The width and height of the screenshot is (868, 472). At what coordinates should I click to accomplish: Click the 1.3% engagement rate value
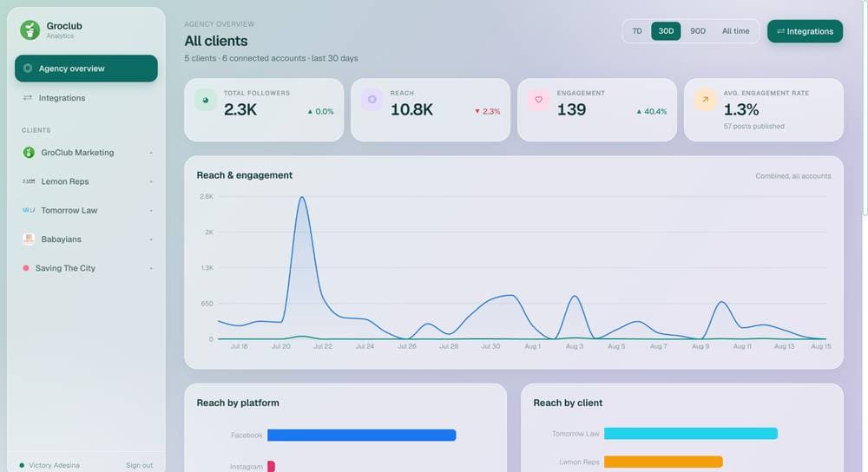[740, 109]
